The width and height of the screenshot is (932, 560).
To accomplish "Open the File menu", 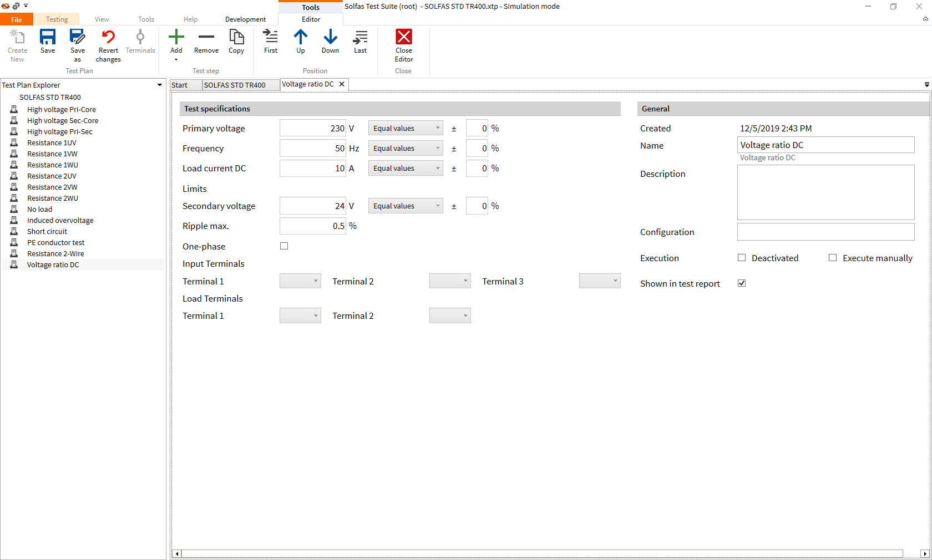I will pyautogui.click(x=17, y=19).
